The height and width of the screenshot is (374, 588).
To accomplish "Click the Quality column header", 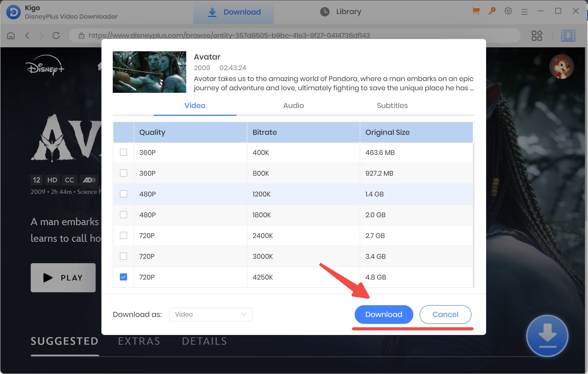I will click(x=190, y=132).
